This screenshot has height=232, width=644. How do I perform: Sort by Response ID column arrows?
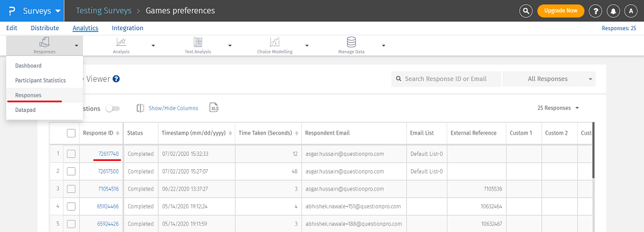coord(118,133)
